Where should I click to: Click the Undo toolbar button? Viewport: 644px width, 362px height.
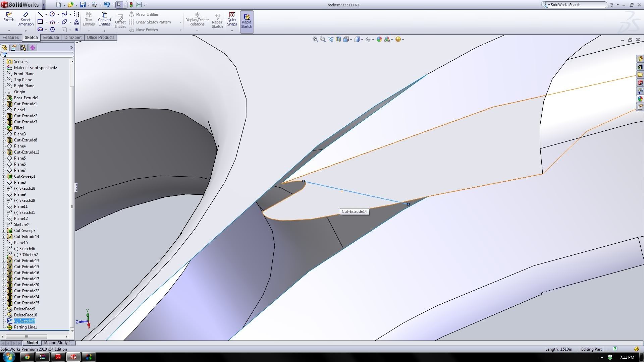point(107,5)
